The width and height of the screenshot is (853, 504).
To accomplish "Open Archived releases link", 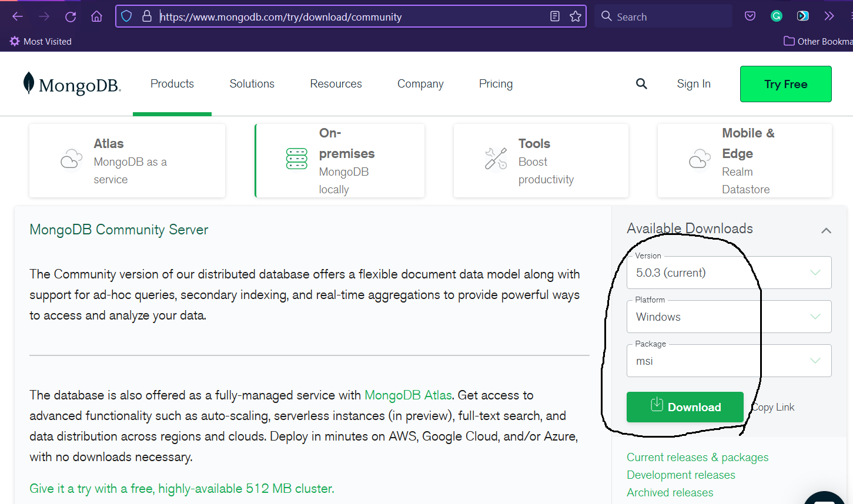I will click(670, 493).
